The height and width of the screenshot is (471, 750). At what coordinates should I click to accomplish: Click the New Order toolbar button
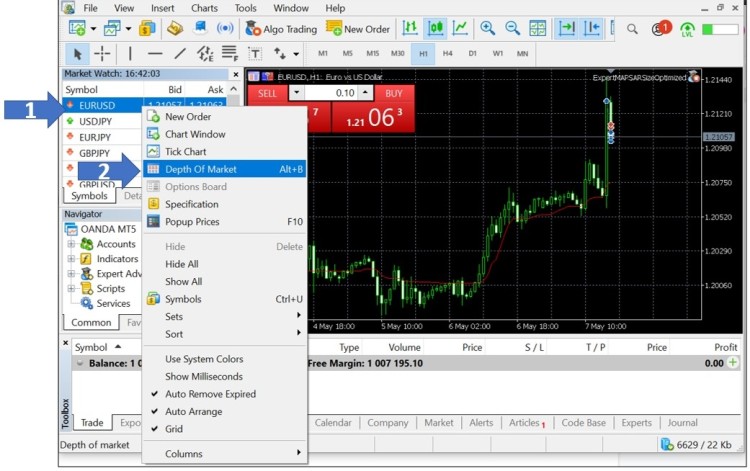click(358, 29)
